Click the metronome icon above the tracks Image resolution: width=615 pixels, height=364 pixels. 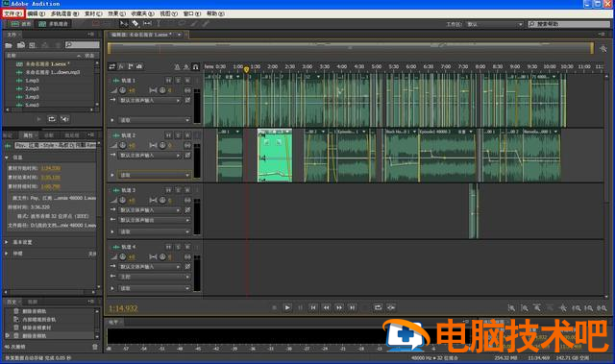(x=177, y=67)
